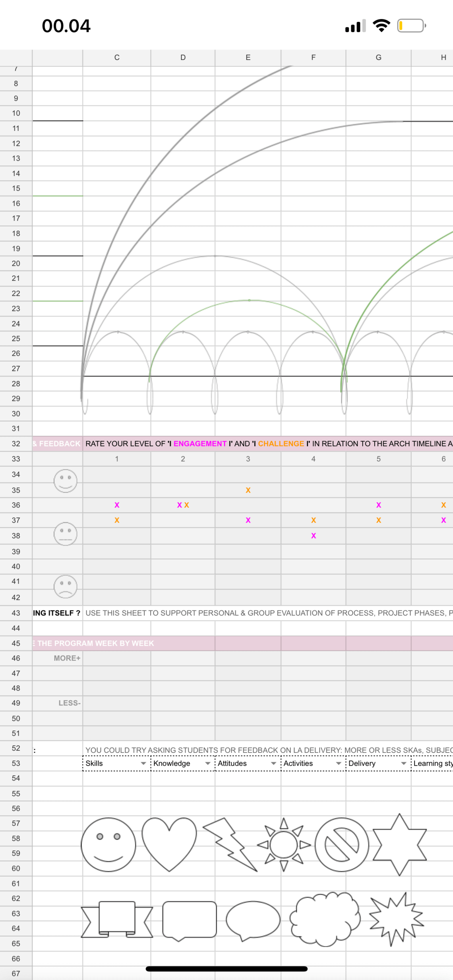
Task: Select the rounded rectangle speech bubble
Action: [x=190, y=920]
